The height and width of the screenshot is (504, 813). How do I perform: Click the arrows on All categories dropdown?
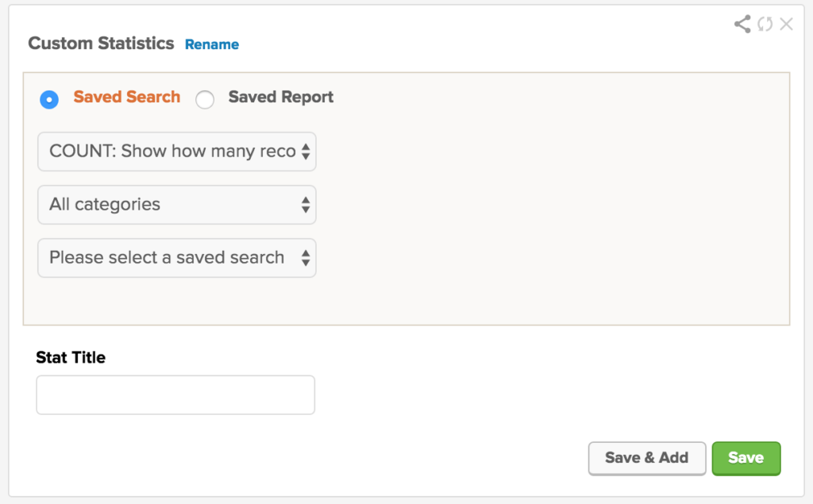click(306, 205)
